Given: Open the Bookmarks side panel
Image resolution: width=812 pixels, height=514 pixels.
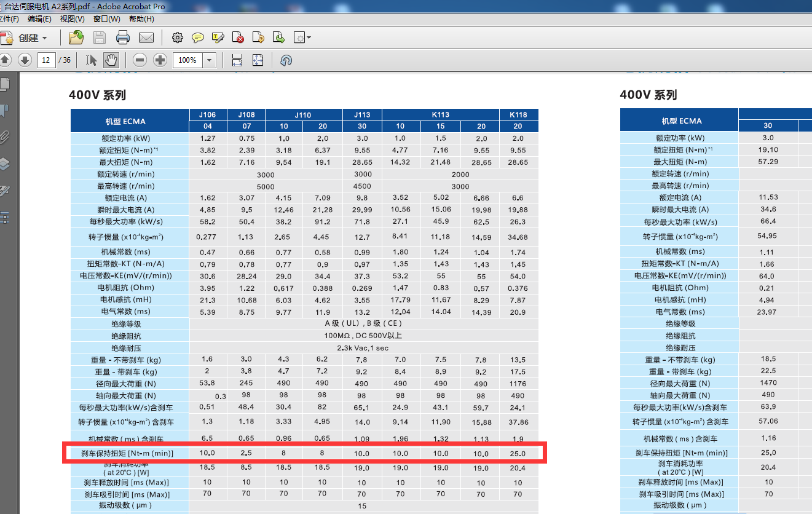Looking at the screenshot, I should click(5, 111).
